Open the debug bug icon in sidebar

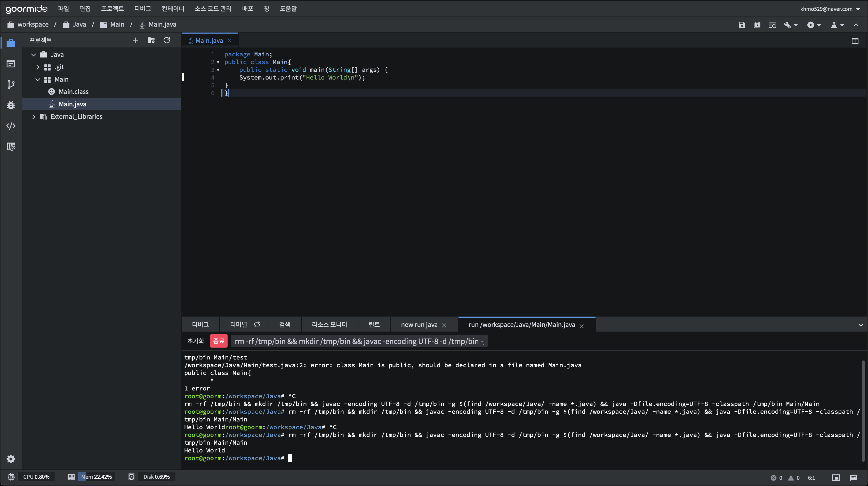[11, 105]
